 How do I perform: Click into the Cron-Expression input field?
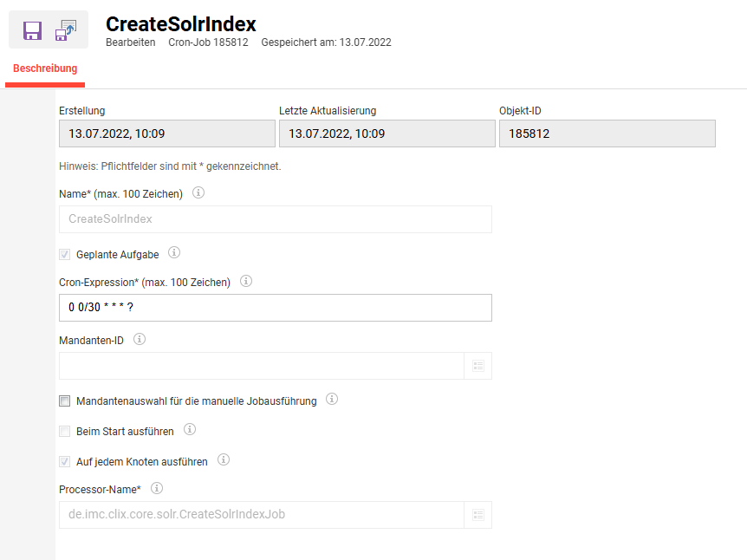276,308
